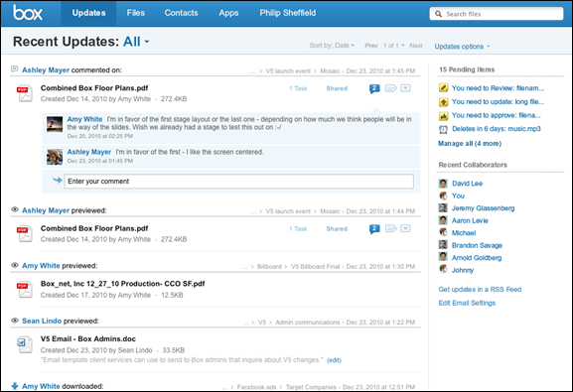Image resolution: width=573 pixels, height=392 pixels.
Task: Open 'You need to update: long file' item
Action: (498, 102)
